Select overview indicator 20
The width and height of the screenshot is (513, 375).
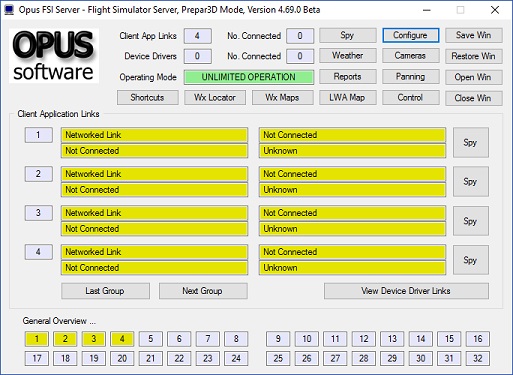pyautogui.click(x=122, y=359)
